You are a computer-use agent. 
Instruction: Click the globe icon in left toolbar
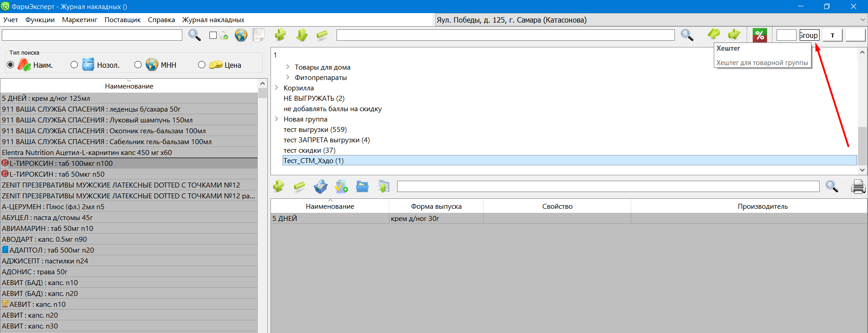click(241, 35)
